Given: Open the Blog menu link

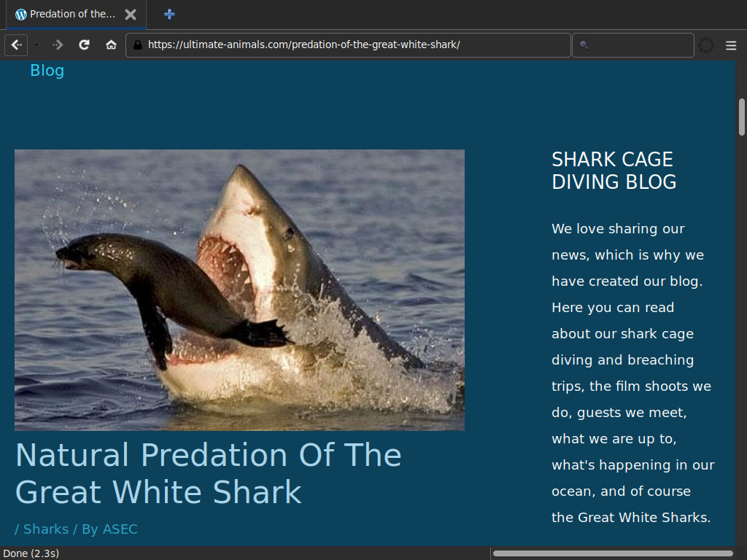Looking at the screenshot, I should pyautogui.click(x=47, y=71).
